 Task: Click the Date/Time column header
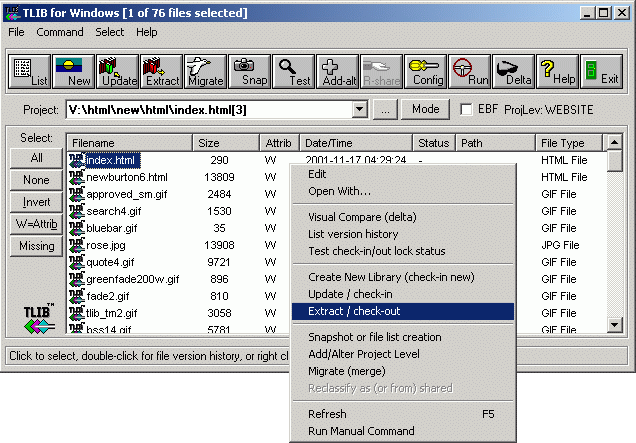(356, 143)
